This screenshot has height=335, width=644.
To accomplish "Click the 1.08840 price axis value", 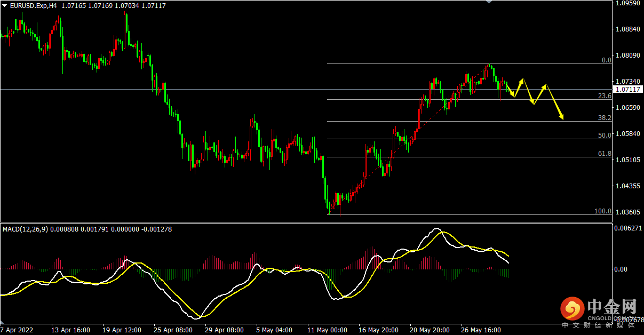I will (x=627, y=29).
